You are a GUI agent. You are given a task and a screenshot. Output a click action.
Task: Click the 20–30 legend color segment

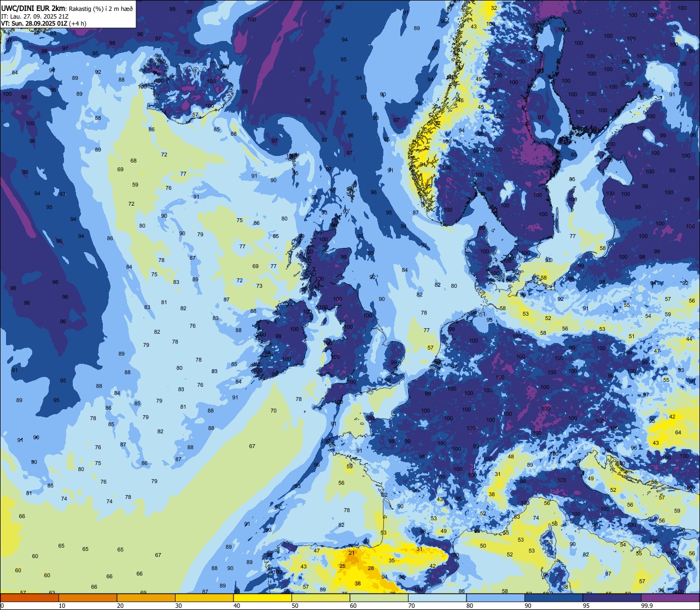[146, 597]
